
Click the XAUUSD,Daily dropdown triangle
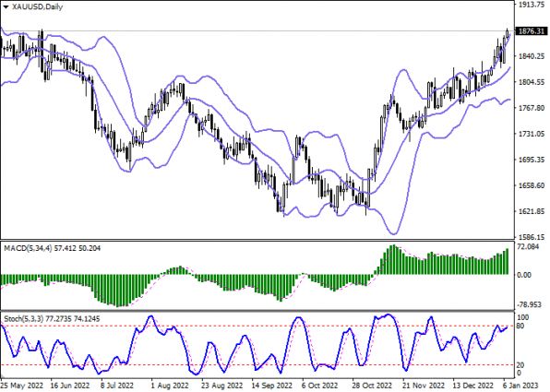pos(6,6)
